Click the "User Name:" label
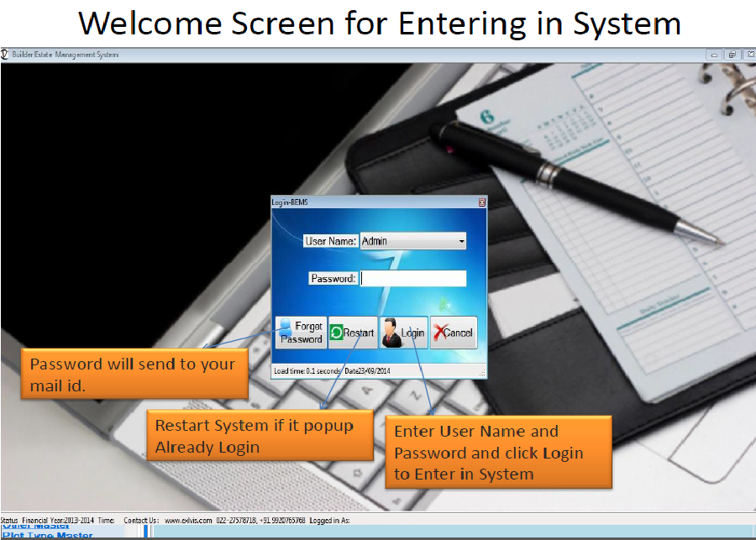The width and height of the screenshot is (756, 540). click(331, 241)
